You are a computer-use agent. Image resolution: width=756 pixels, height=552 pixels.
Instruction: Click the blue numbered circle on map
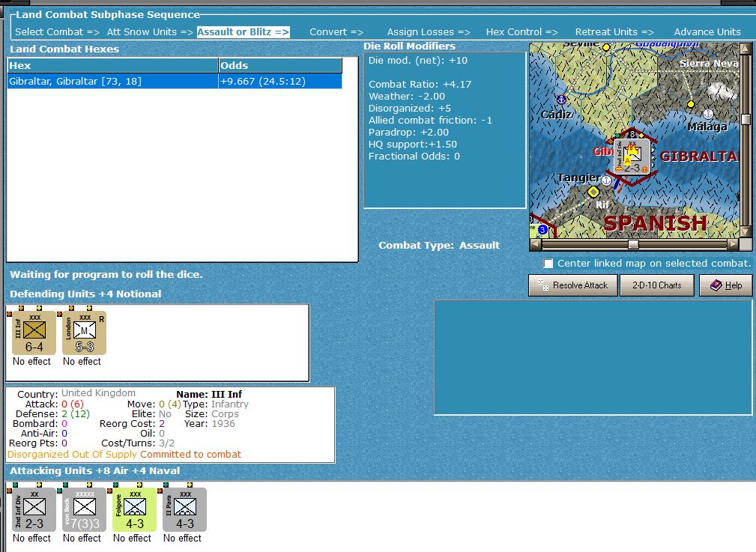coord(542,229)
